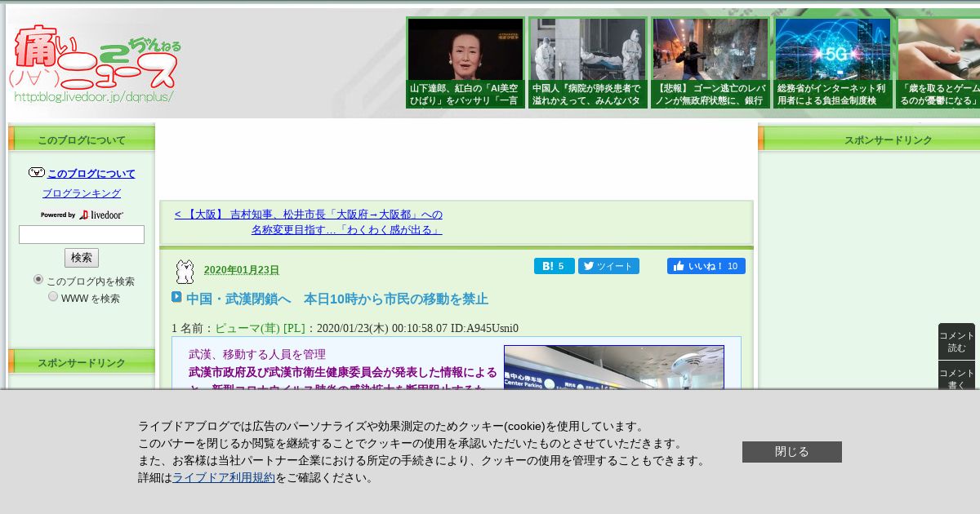Open the ゴーン逃亡のレバノン news thumbnail
The height and width of the screenshot is (514, 980).
(710, 63)
